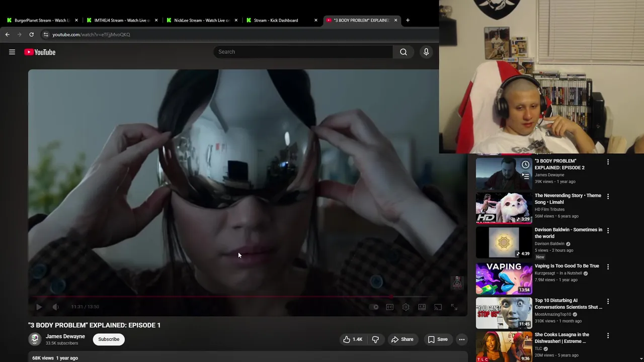Share the video

[x=402, y=339]
